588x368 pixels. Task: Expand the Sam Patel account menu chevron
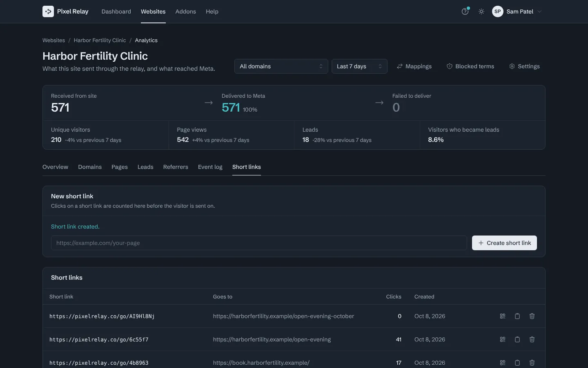[539, 11]
